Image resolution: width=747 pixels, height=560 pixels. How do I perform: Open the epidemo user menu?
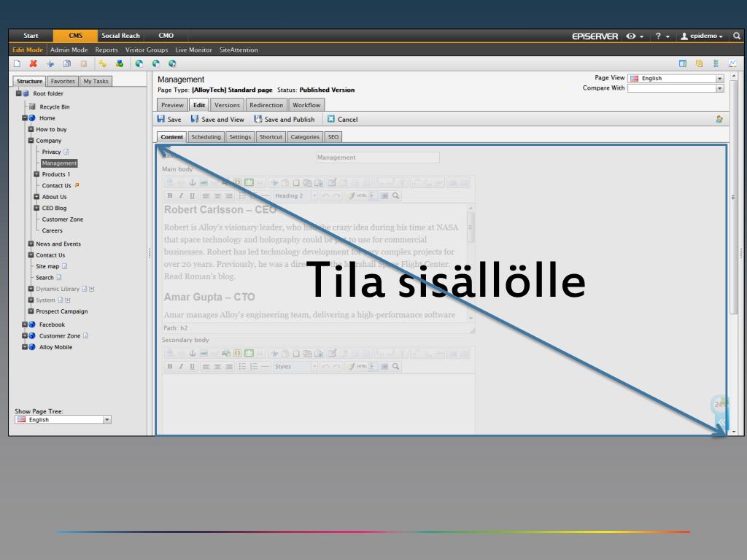point(701,36)
